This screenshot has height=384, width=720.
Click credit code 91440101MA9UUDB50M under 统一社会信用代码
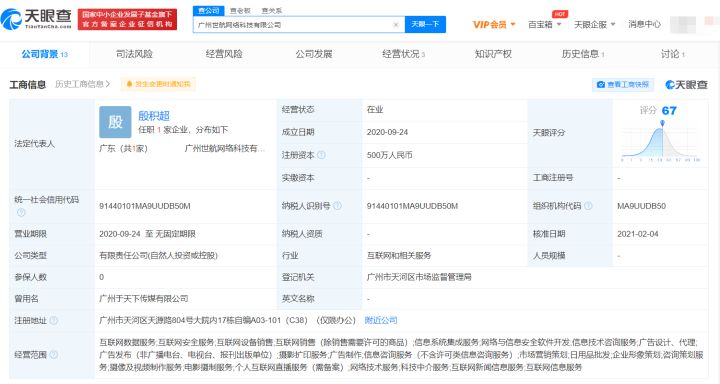[145, 206]
